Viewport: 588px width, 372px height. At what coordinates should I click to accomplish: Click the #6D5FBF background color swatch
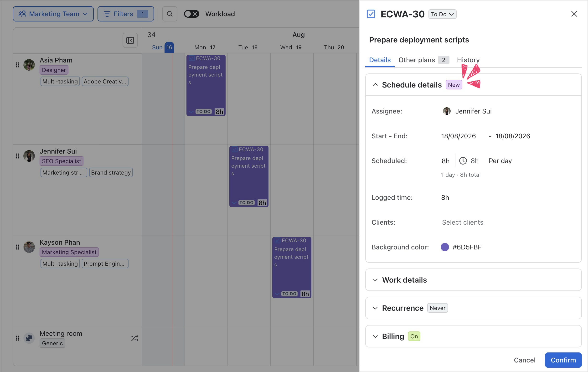pos(445,247)
